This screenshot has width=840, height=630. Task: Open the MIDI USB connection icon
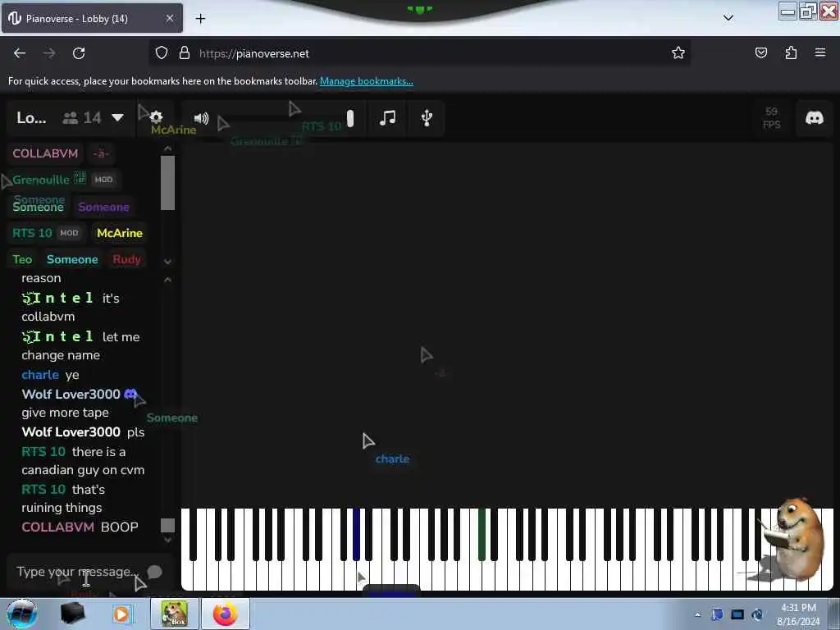[x=427, y=118]
